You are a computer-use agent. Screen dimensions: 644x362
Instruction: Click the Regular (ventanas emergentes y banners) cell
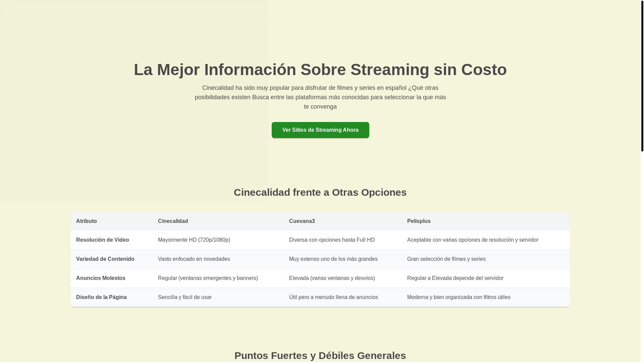(x=218, y=278)
